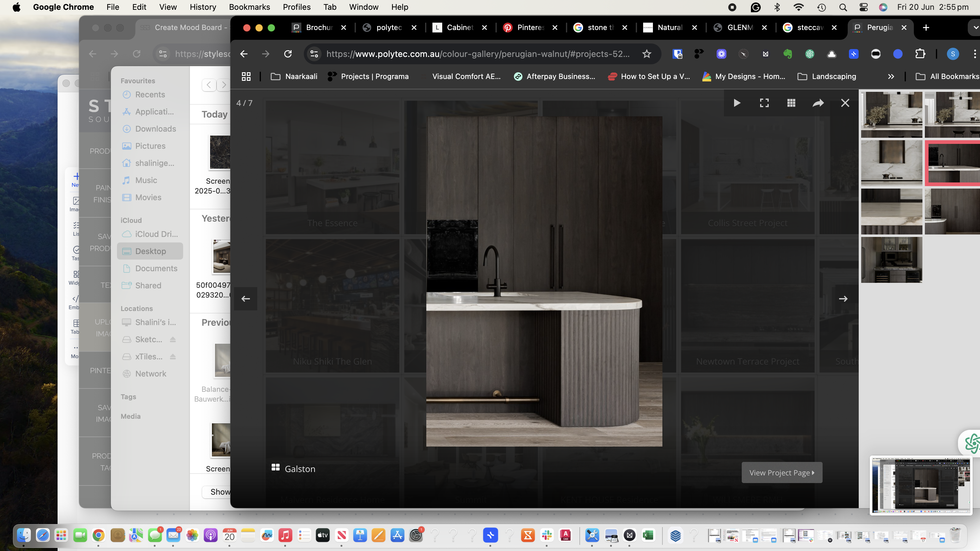The width and height of the screenshot is (980, 551).
Task: Close the lightbox with the X icon
Action: 845,103
